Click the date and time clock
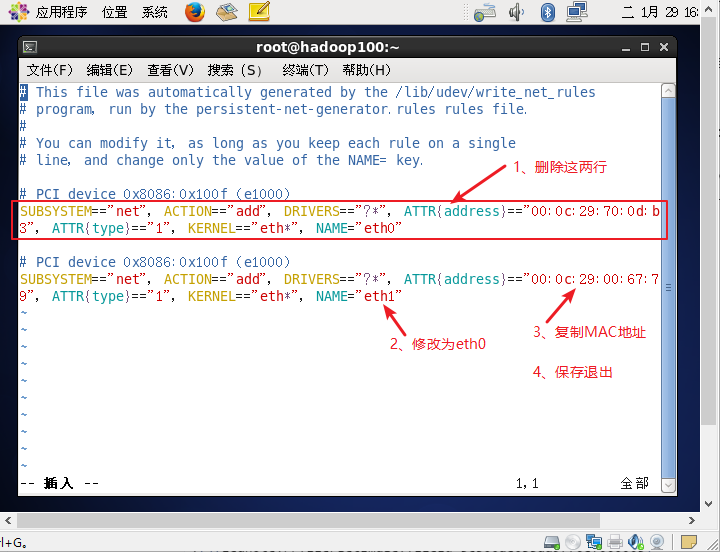 coord(660,12)
